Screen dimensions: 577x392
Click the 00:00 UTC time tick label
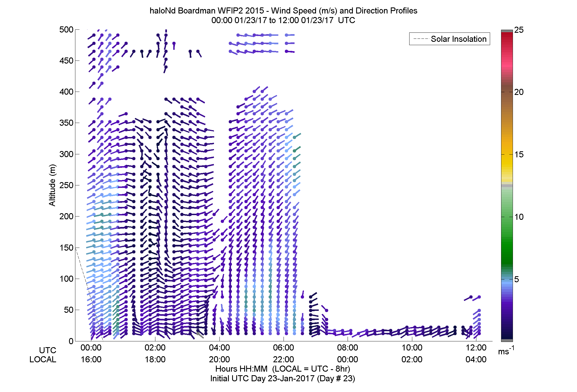click(91, 347)
